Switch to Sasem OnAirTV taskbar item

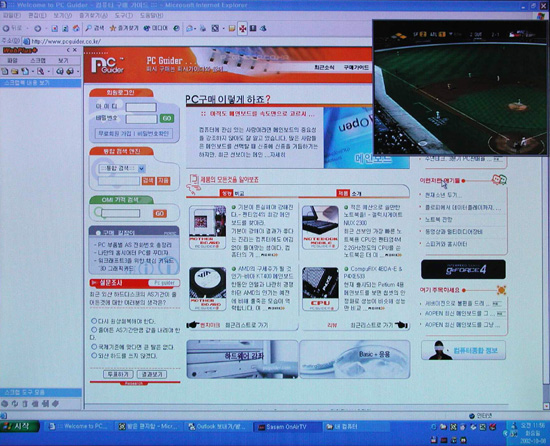tap(287, 427)
